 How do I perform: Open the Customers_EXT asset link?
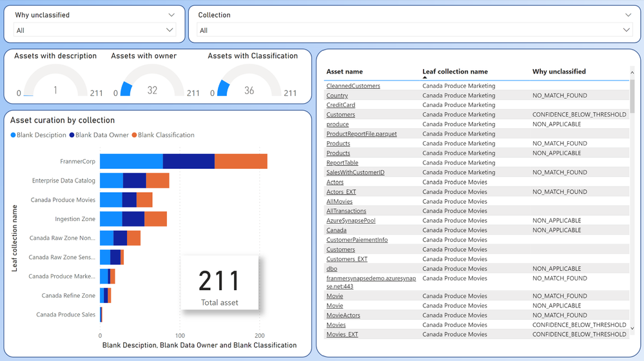(347, 259)
